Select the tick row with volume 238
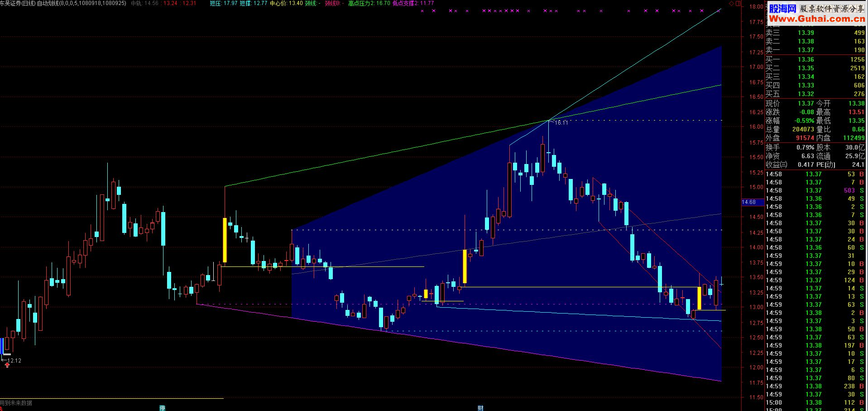The width and height of the screenshot is (868, 411). [815, 386]
